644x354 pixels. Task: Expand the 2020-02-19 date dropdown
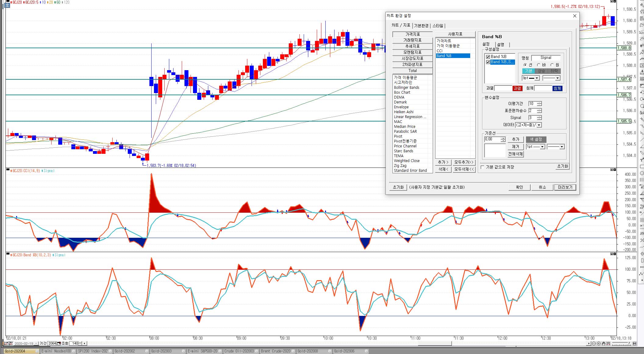click(x=36, y=344)
